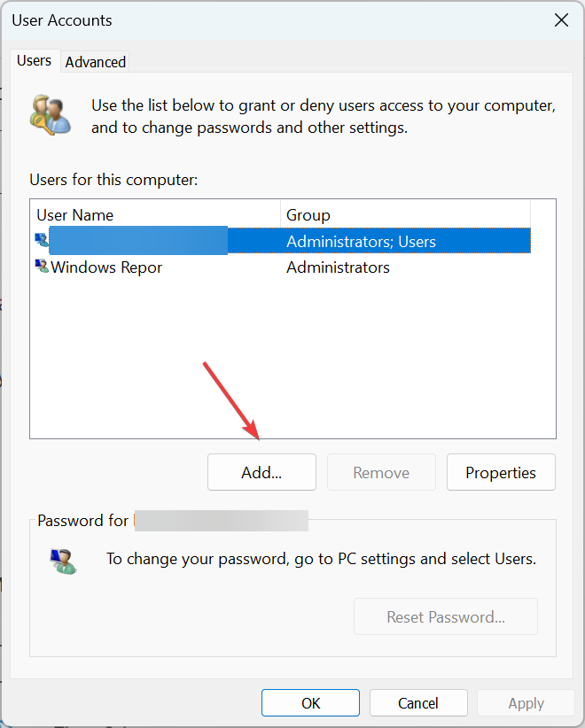Click the Apply button
This screenshot has height=728, width=585.
click(x=526, y=703)
